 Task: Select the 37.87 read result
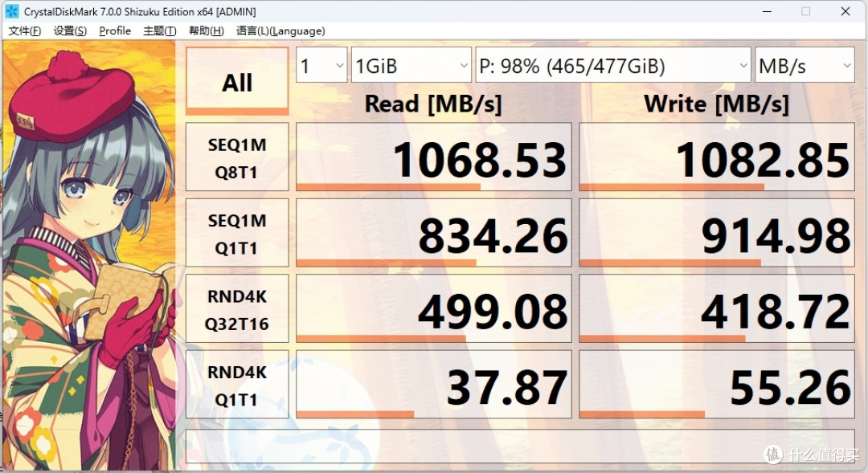tap(434, 385)
